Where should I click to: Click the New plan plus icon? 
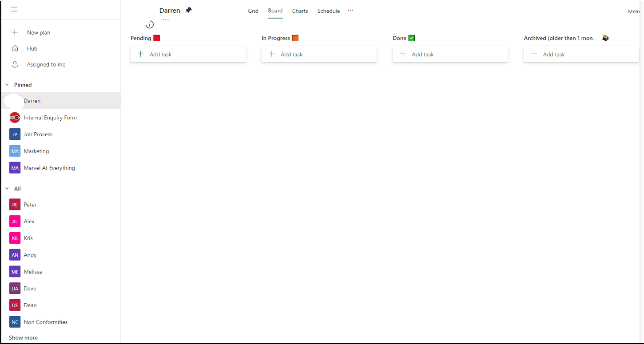click(x=15, y=32)
